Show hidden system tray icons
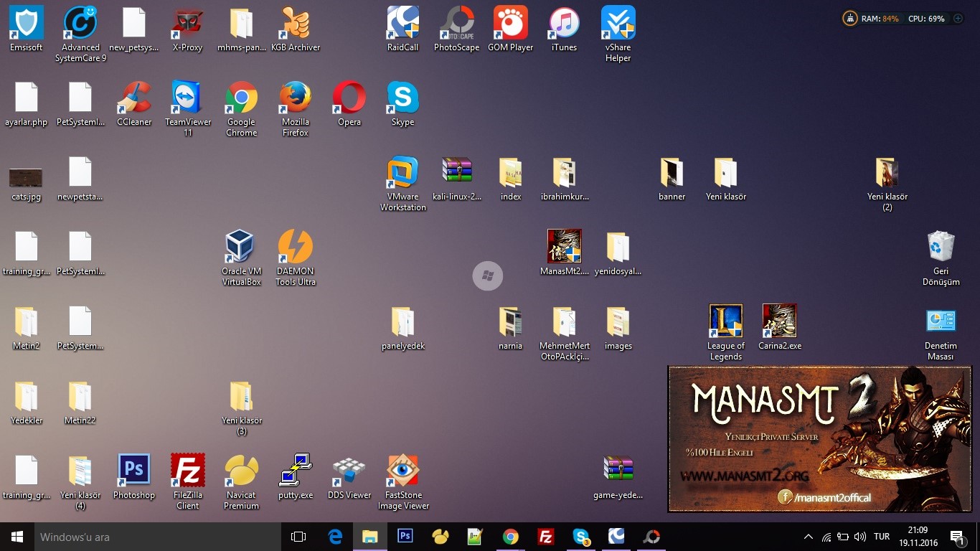This screenshot has height=551, width=980. click(809, 537)
